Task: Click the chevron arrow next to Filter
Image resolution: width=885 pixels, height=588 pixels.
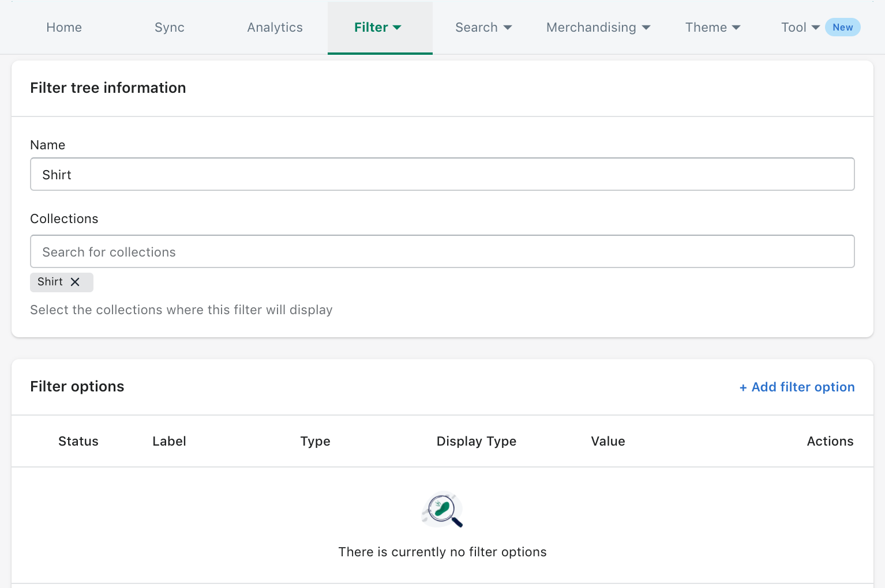Action: (x=397, y=27)
